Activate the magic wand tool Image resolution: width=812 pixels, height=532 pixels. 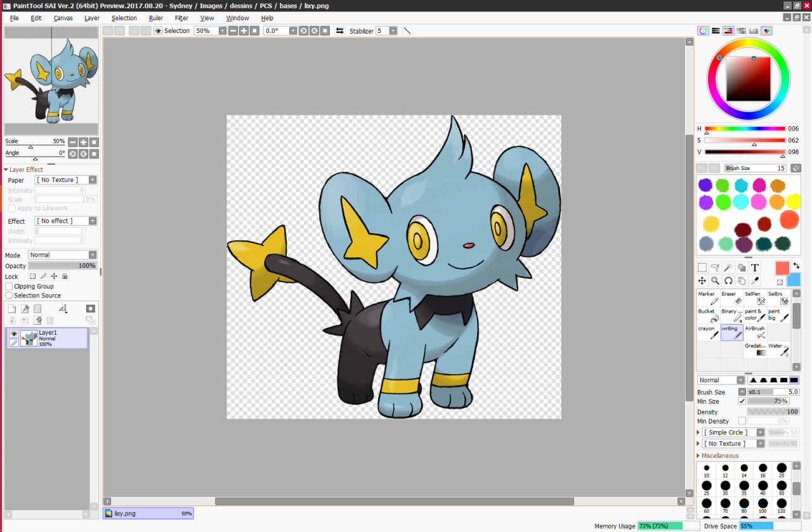tap(729, 268)
